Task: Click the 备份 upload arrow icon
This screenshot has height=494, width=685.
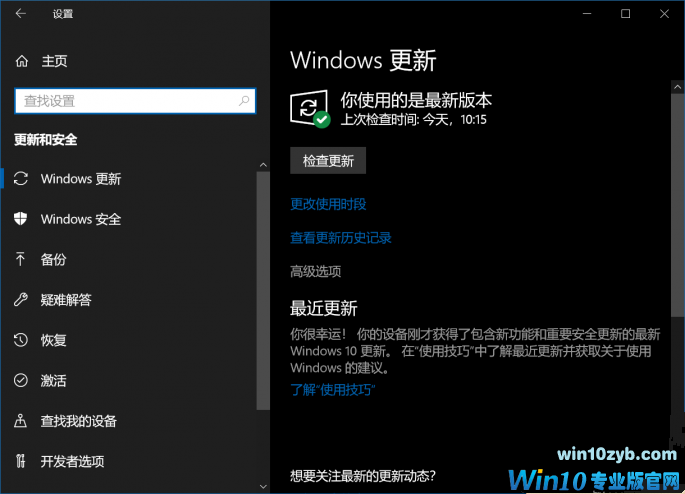Action: pos(20,259)
